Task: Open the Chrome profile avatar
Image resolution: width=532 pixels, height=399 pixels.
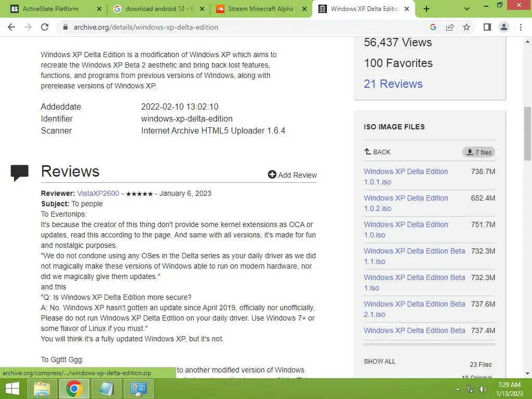Action: click(x=504, y=27)
